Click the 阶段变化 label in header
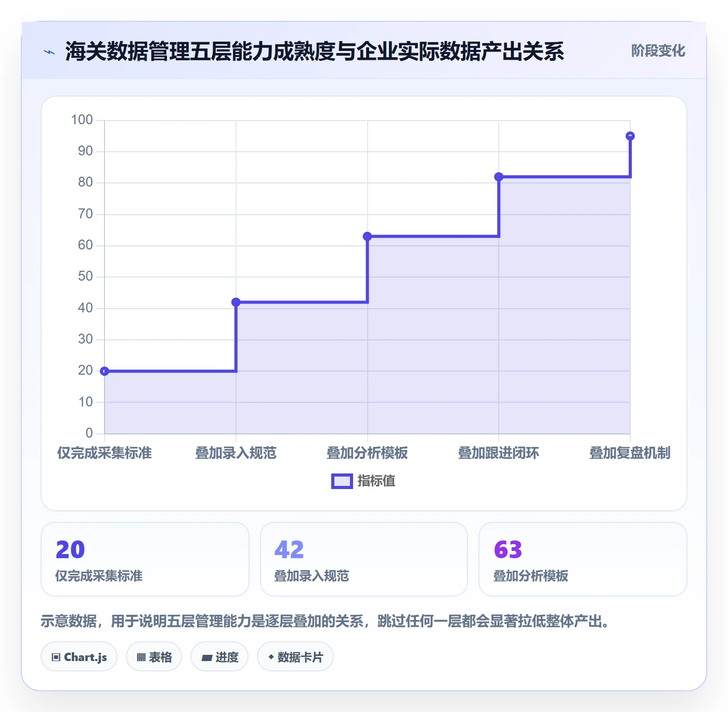This screenshot has width=728, height=712. click(x=658, y=51)
